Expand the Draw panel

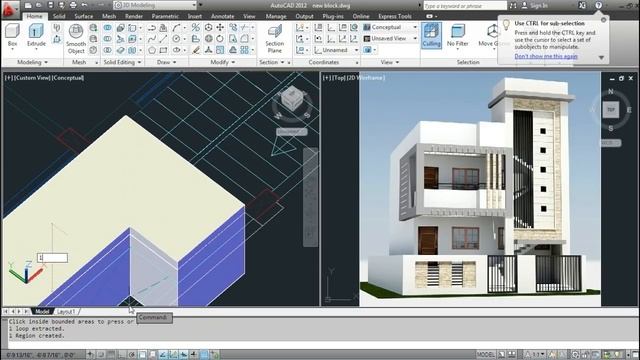tap(167, 62)
